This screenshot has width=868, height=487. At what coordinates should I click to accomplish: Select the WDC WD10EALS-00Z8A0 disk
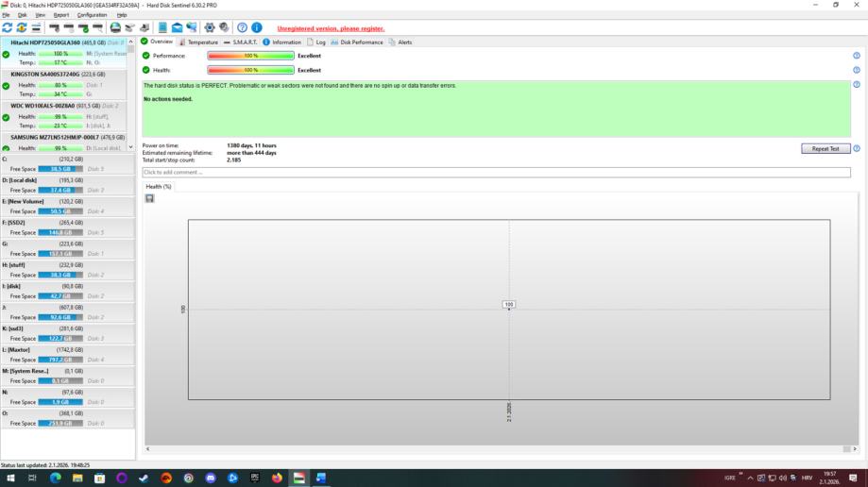tap(63, 116)
